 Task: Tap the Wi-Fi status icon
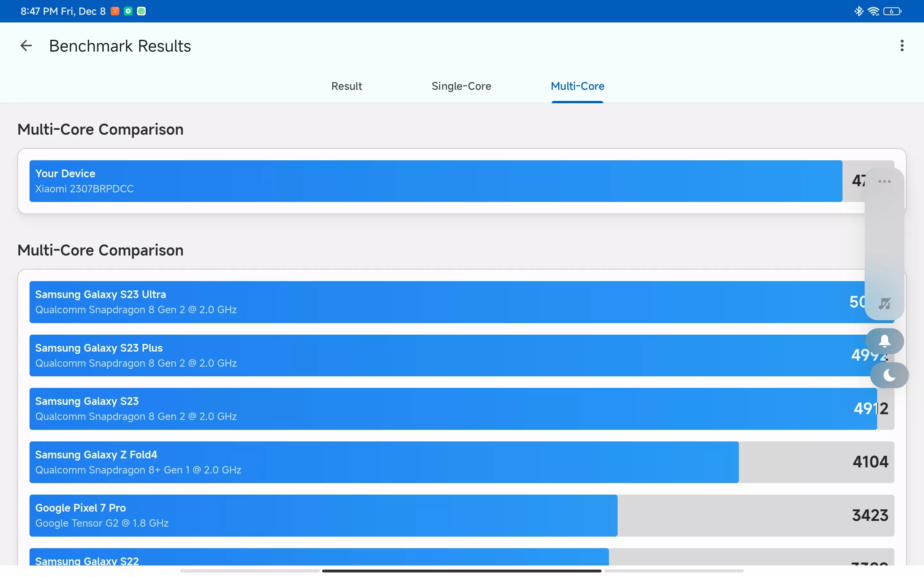coord(873,11)
